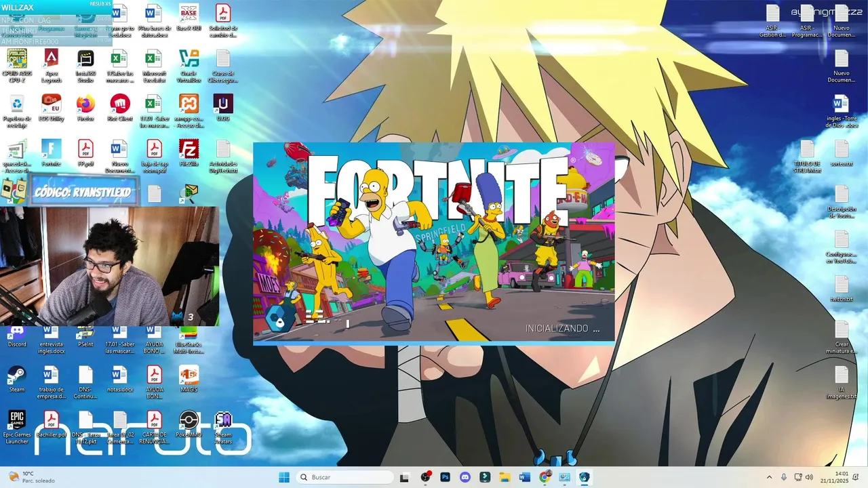
Task: Select the twitch.txt file icon
Action: [x=842, y=289]
